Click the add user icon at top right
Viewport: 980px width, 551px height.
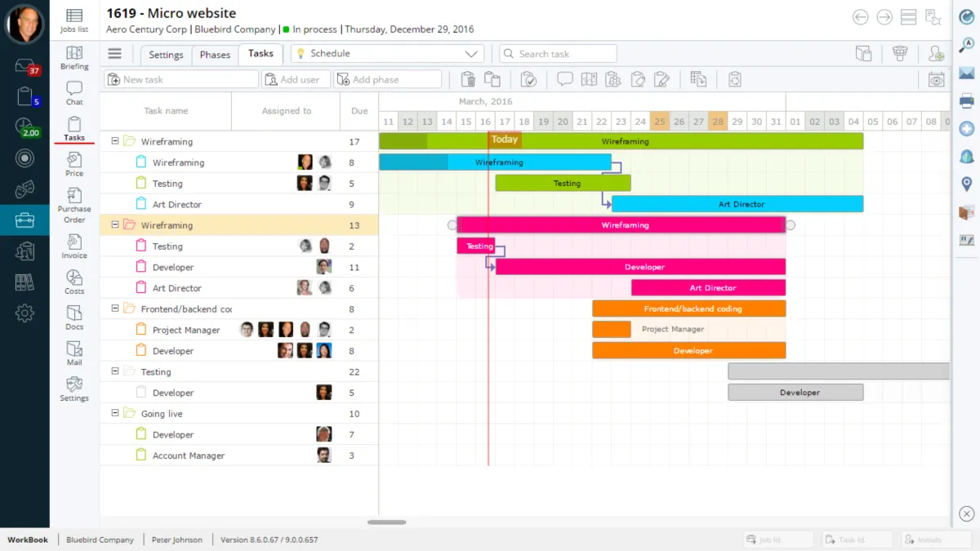point(936,54)
